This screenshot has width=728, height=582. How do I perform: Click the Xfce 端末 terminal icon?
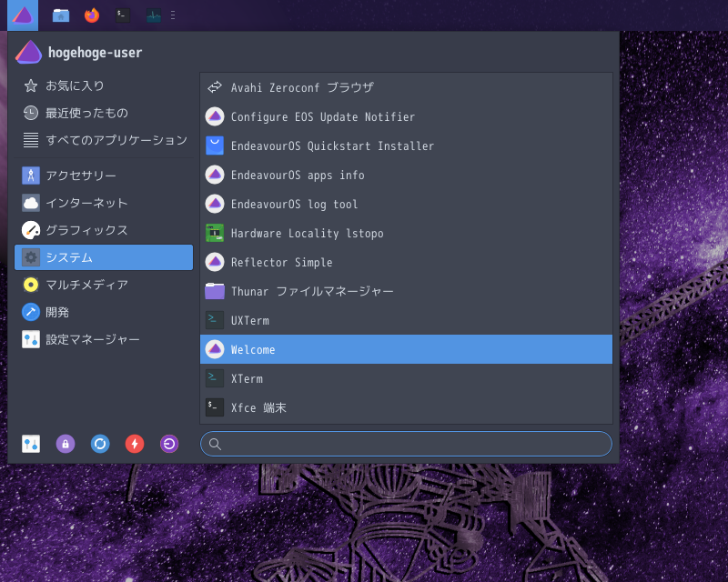click(x=215, y=407)
